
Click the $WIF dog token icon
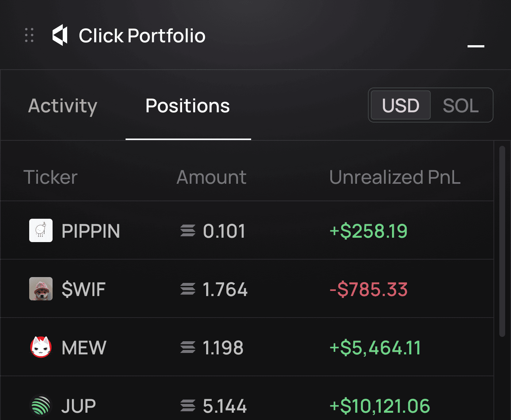(x=41, y=289)
